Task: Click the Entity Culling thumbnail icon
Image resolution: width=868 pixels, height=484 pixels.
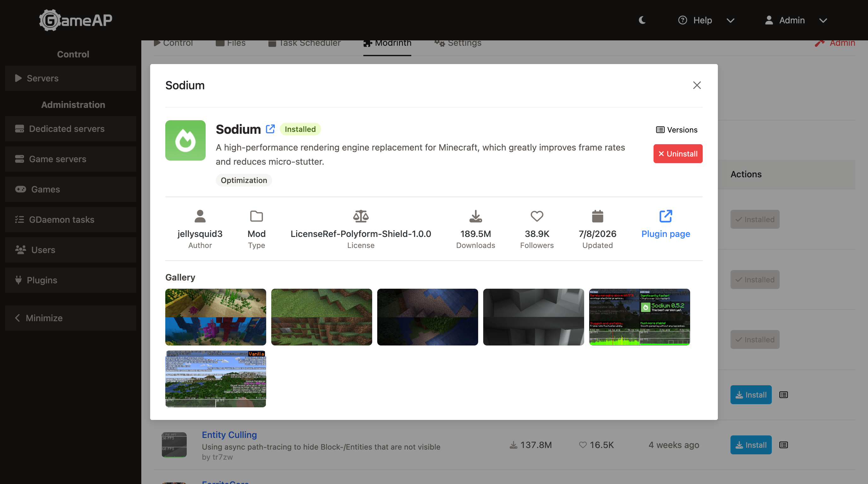Action: tap(174, 445)
